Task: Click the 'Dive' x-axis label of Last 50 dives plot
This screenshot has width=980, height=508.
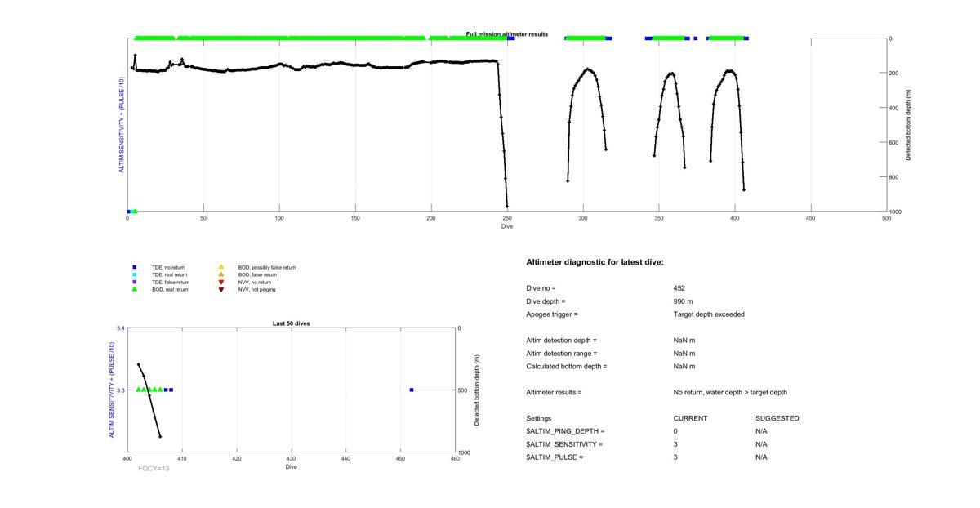Action: click(292, 467)
